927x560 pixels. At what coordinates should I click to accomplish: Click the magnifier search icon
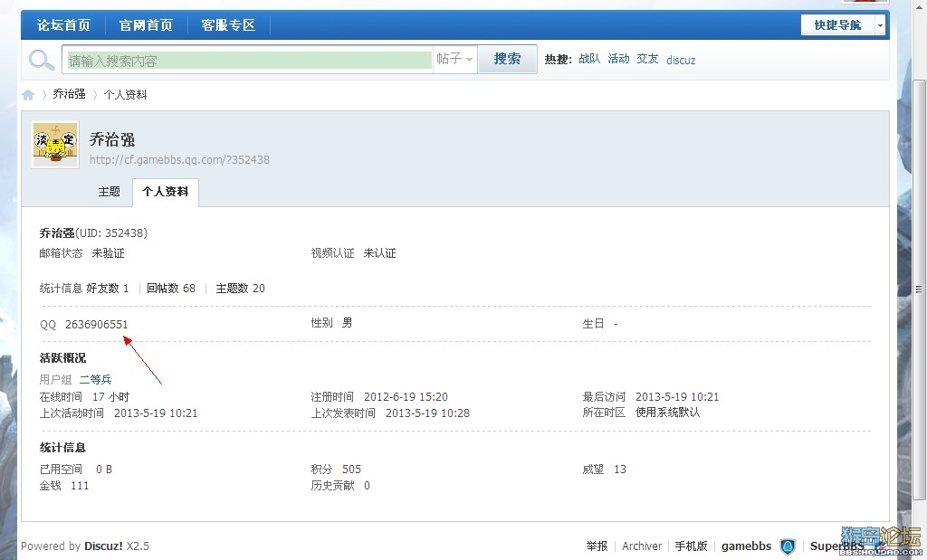pyautogui.click(x=42, y=60)
